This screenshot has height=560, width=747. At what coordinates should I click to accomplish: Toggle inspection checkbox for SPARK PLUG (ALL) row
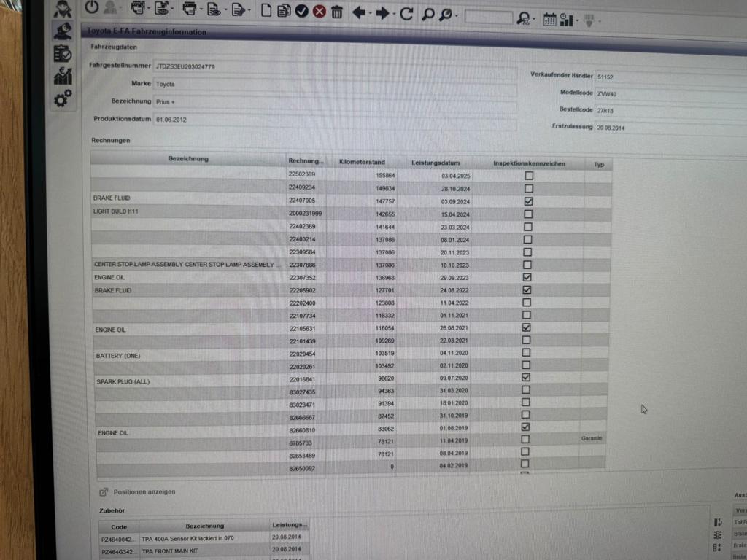527,378
